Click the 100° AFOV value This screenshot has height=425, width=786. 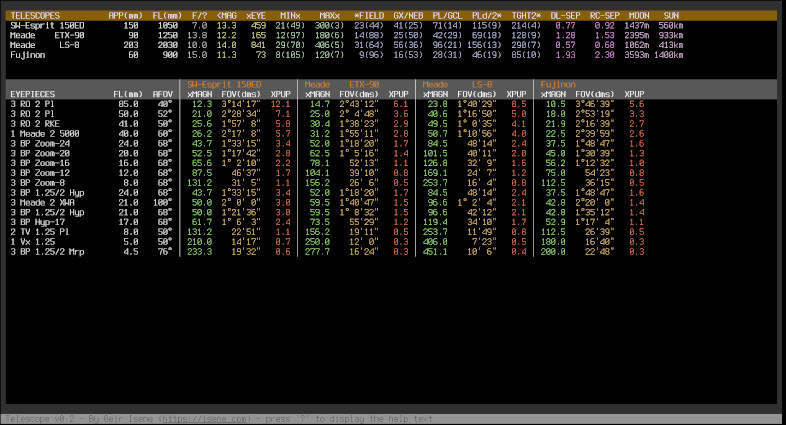tap(163, 202)
